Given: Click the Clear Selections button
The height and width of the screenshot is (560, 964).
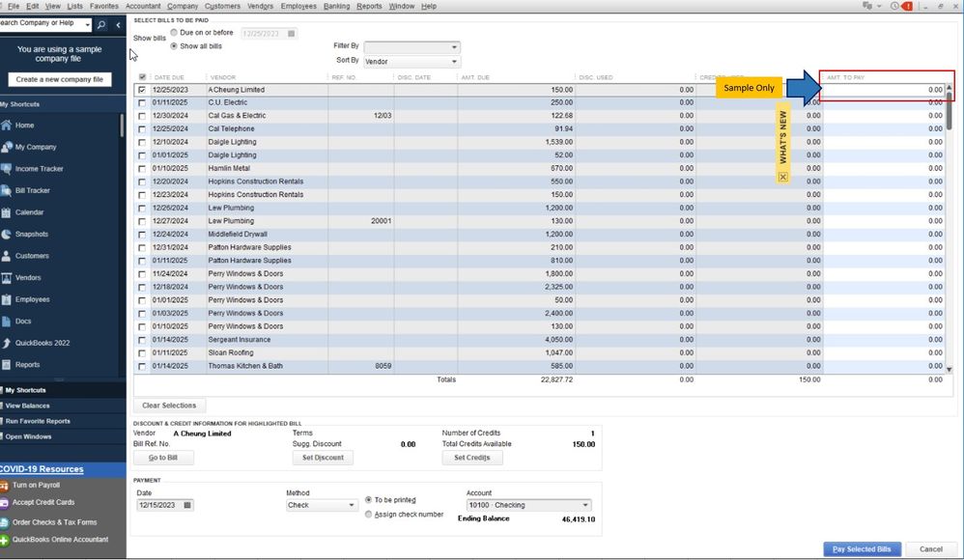Looking at the screenshot, I should 169,406.
